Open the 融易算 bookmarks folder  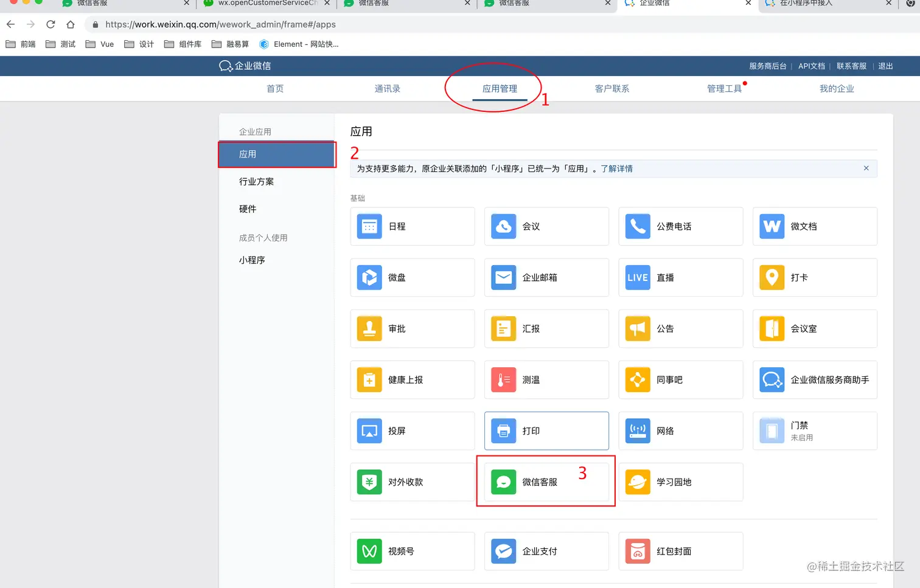(x=231, y=44)
